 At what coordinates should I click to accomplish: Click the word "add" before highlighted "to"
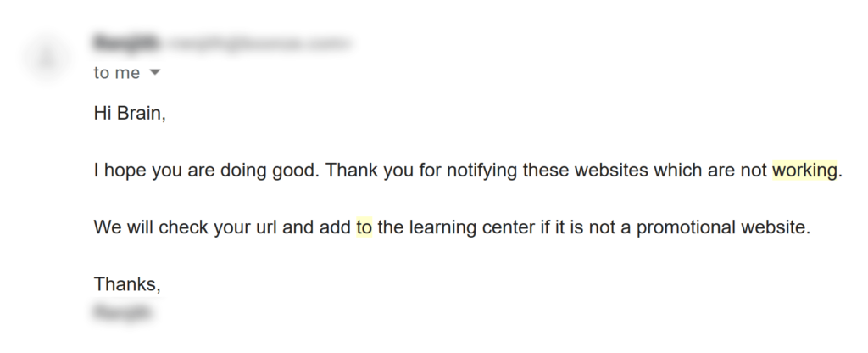(x=334, y=227)
